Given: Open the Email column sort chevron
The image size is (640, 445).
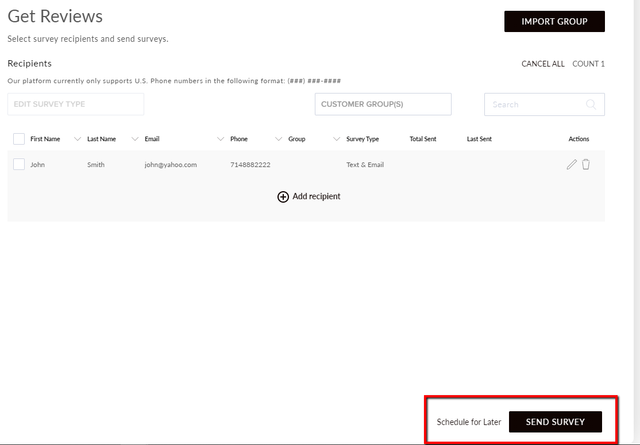Looking at the screenshot, I should pos(220,139).
